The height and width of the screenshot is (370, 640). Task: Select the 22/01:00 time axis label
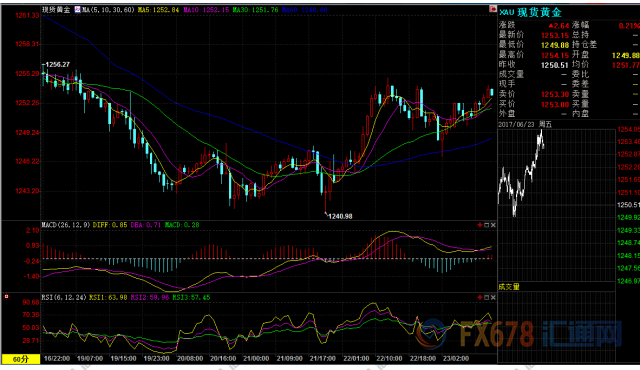pyautogui.click(x=356, y=359)
